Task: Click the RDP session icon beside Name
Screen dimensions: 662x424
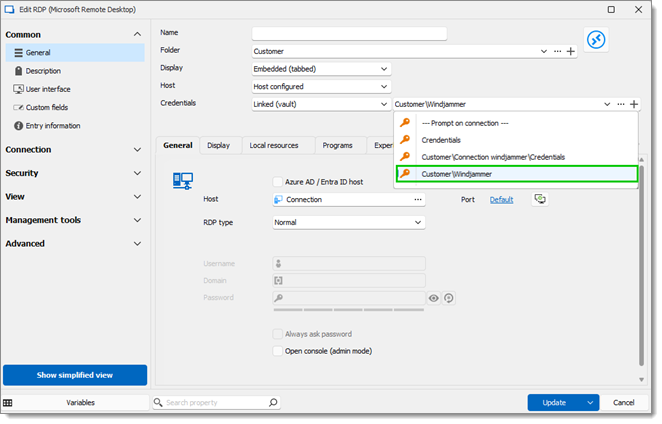Action: (x=596, y=40)
